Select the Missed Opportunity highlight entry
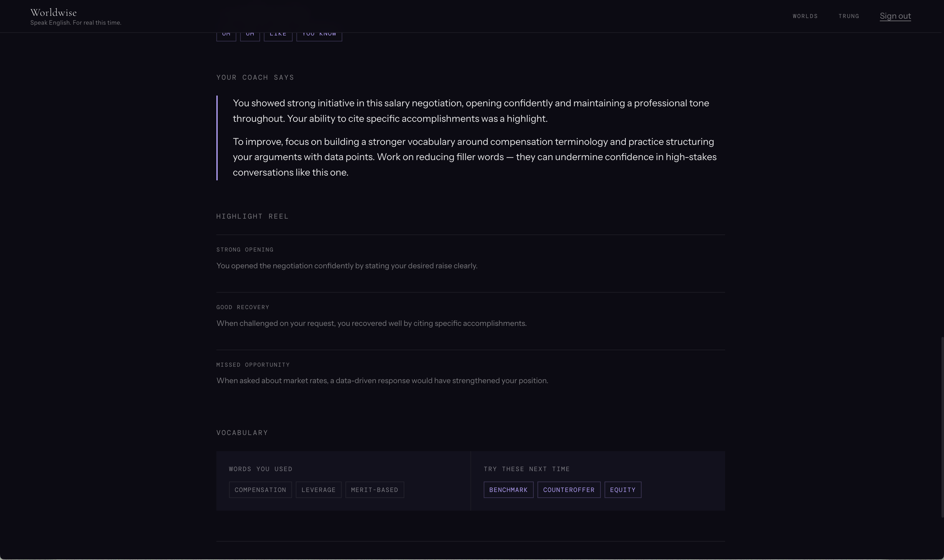Image resolution: width=944 pixels, height=560 pixels. (x=470, y=378)
